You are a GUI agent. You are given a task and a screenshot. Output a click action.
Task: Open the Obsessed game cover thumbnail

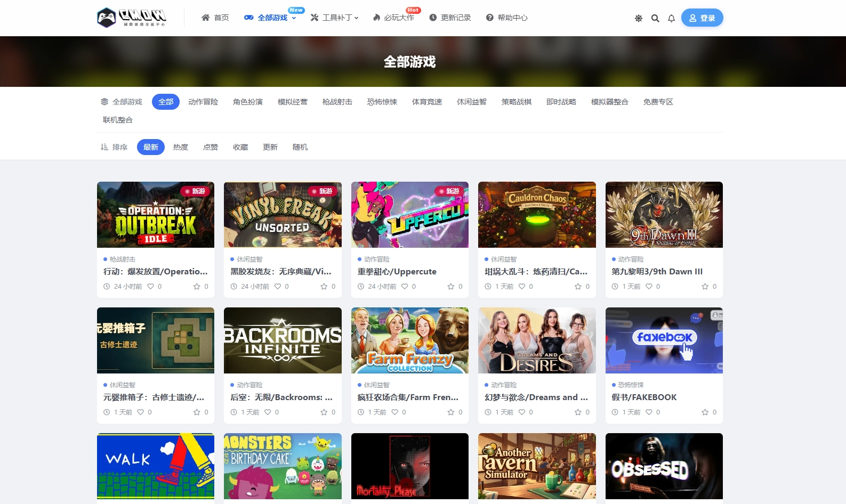coord(664,466)
